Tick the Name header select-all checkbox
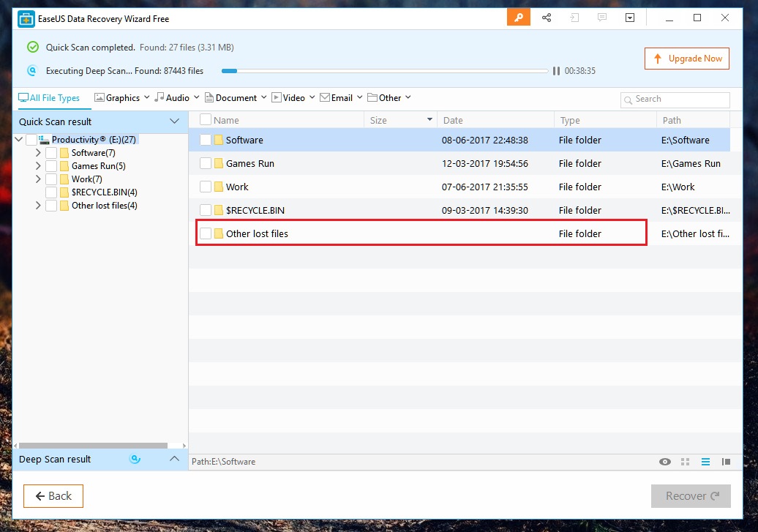The image size is (758, 532). 206,119
